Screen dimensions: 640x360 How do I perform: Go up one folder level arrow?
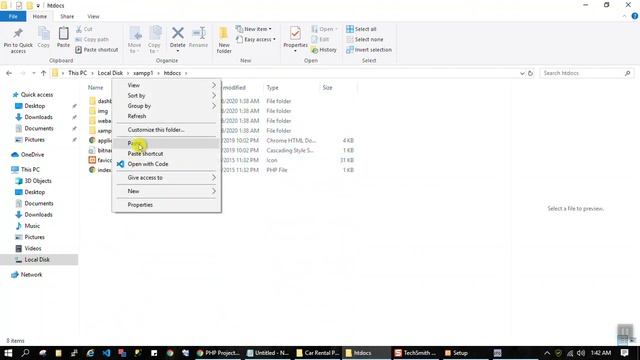(x=43, y=73)
